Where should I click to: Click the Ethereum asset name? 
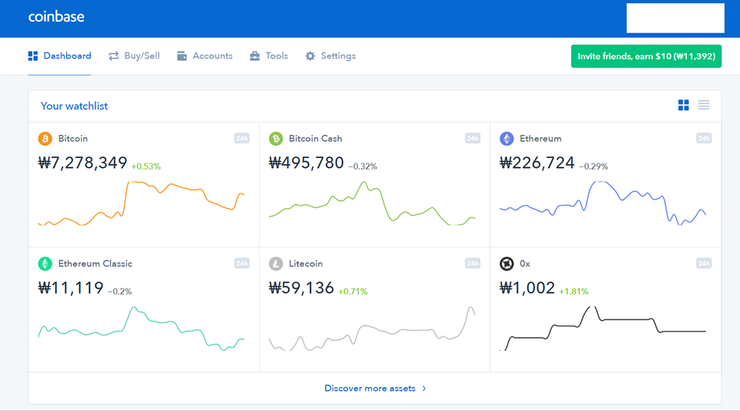[540, 139]
